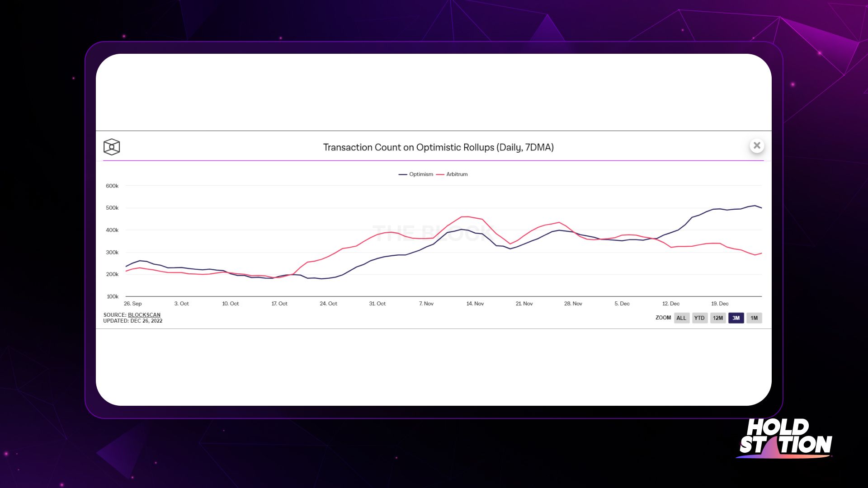The image size is (868, 488).
Task: Toggle the Optimism series in legend
Action: tap(416, 174)
